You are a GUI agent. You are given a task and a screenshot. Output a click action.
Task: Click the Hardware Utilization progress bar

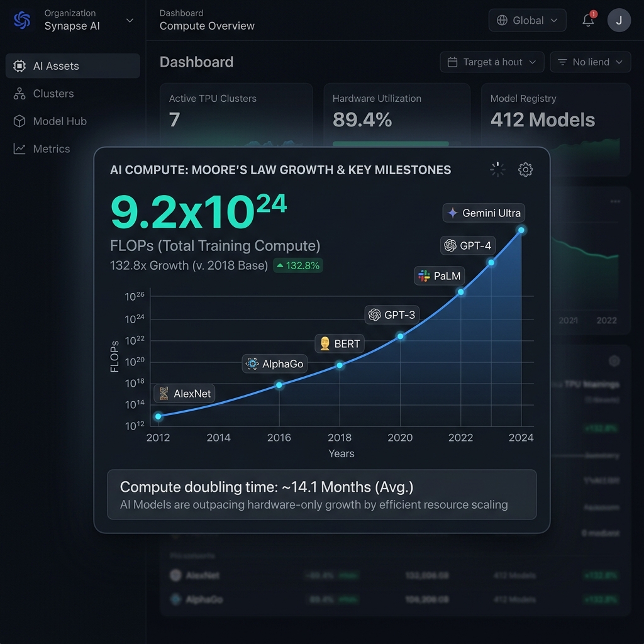[391, 144]
